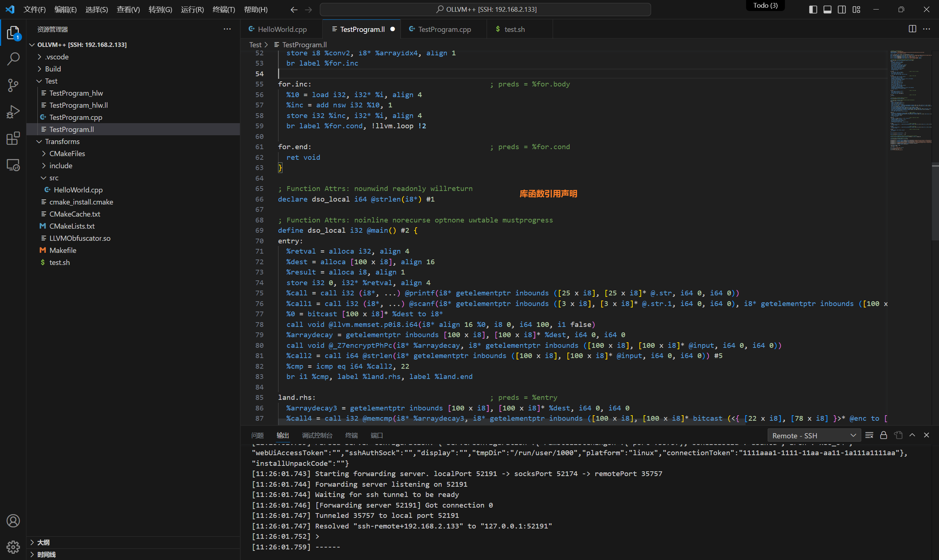Viewport: 939px width, 560px height.
Task: Click the editor minimap overview
Action: (911, 100)
